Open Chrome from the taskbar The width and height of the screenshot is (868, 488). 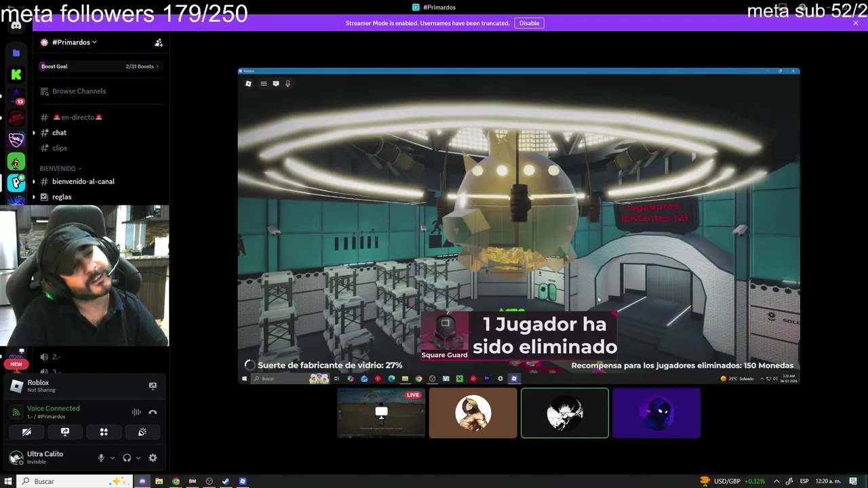click(x=176, y=481)
